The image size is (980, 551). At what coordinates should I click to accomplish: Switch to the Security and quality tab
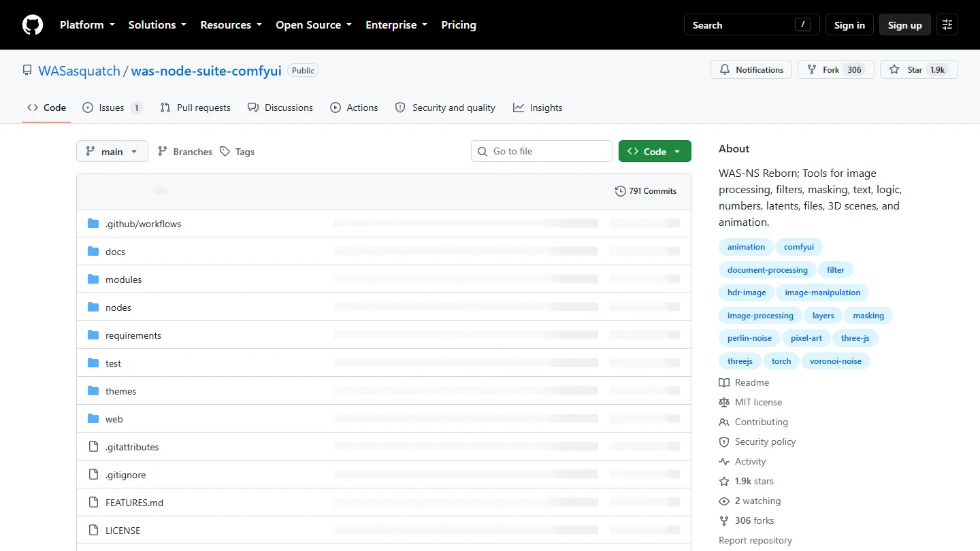coord(445,107)
